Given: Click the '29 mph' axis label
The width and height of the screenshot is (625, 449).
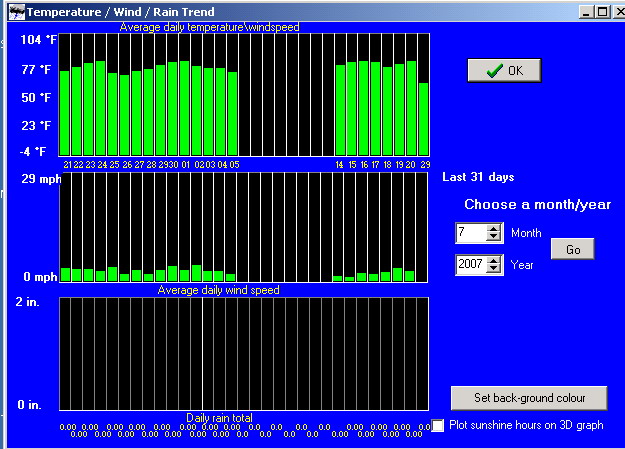Looking at the screenshot, I should coord(41,179).
